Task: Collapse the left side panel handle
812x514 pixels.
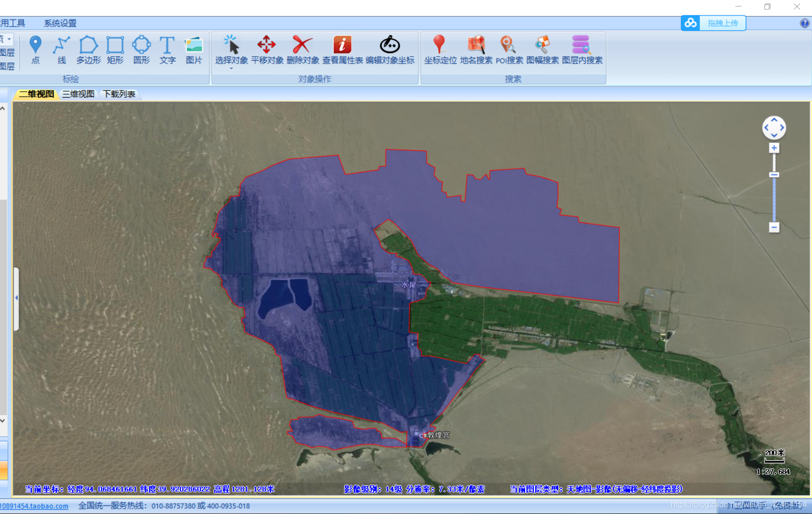Action: (x=17, y=299)
